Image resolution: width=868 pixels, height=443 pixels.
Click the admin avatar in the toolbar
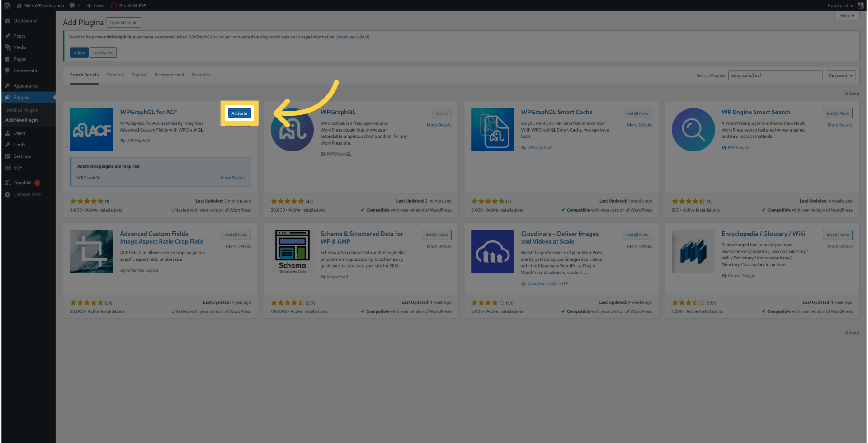pyautogui.click(x=861, y=5)
